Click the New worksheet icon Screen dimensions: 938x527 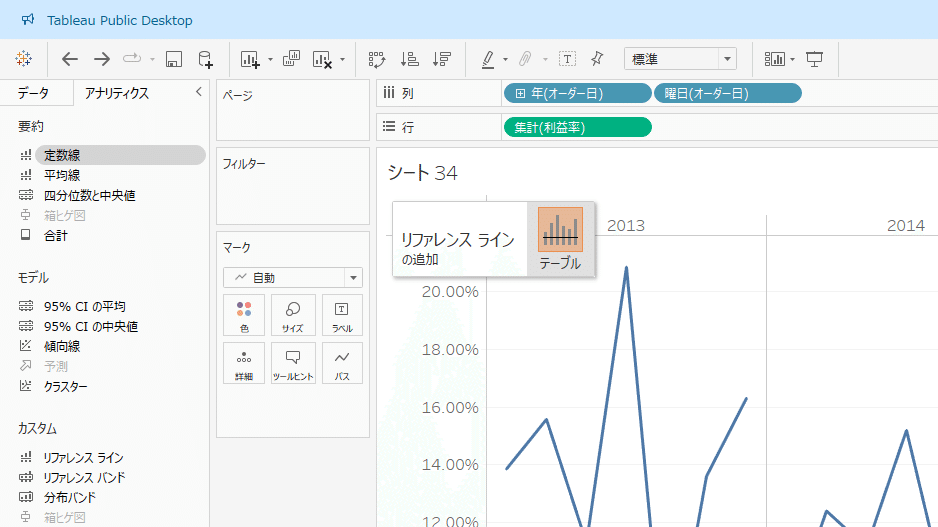[x=249, y=59]
